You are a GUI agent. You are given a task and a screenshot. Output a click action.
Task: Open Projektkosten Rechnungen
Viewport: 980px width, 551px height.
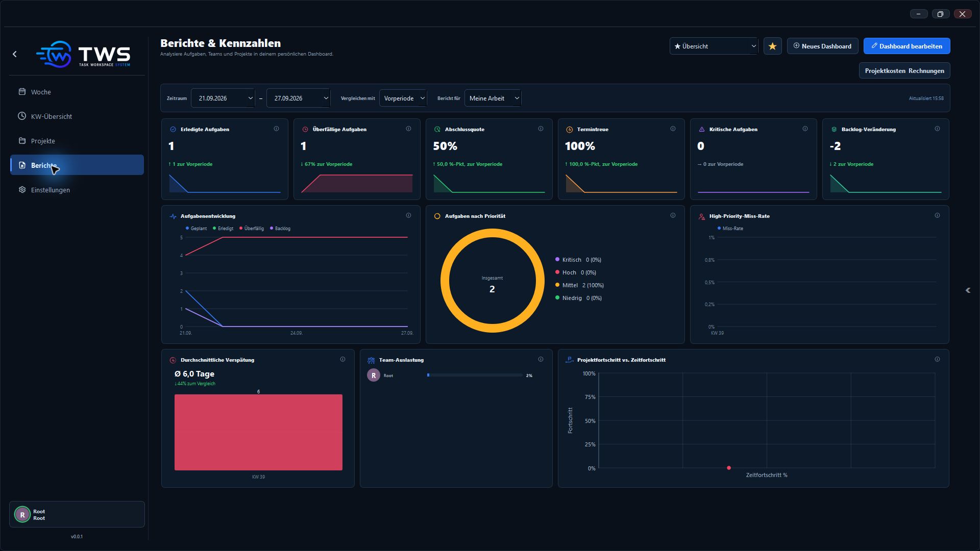[x=904, y=71]
